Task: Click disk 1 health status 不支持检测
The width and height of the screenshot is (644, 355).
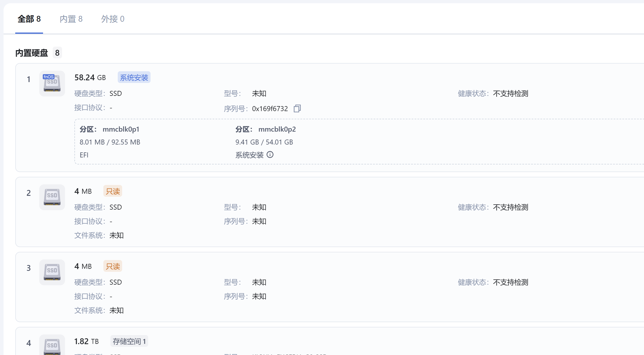Action: click(510, 94)
